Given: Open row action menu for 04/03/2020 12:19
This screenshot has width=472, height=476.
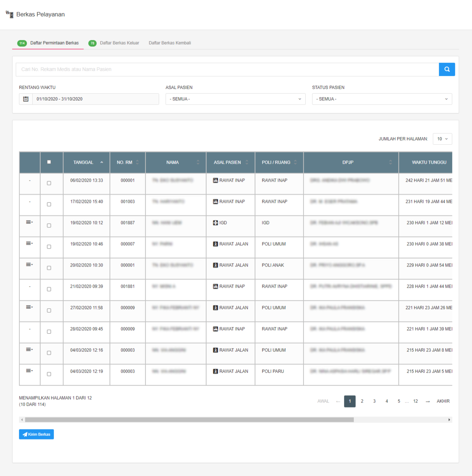Looking at the screenshot, I should click(x=29, y=371).
